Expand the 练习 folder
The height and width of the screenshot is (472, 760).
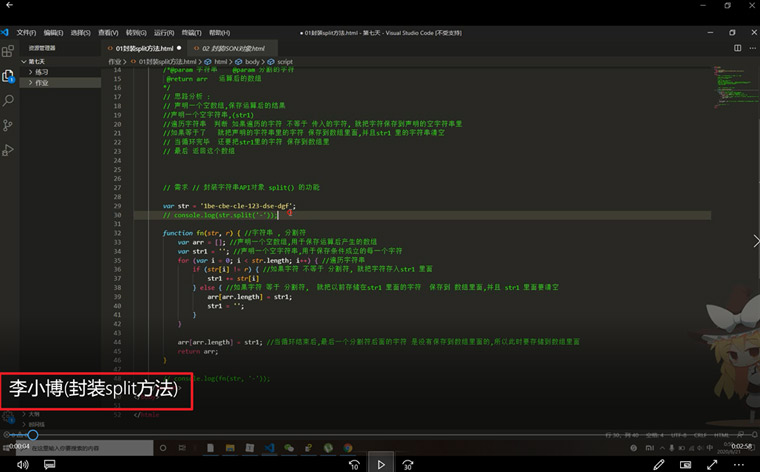[x=41, y=72]
